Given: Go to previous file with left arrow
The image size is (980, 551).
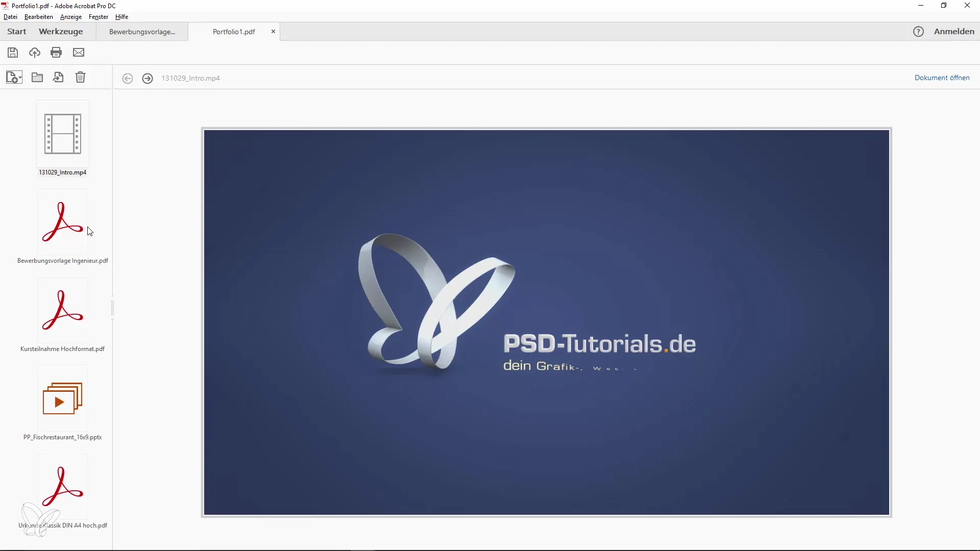Looking at the screenshot, I should click(x=128, y=79).
